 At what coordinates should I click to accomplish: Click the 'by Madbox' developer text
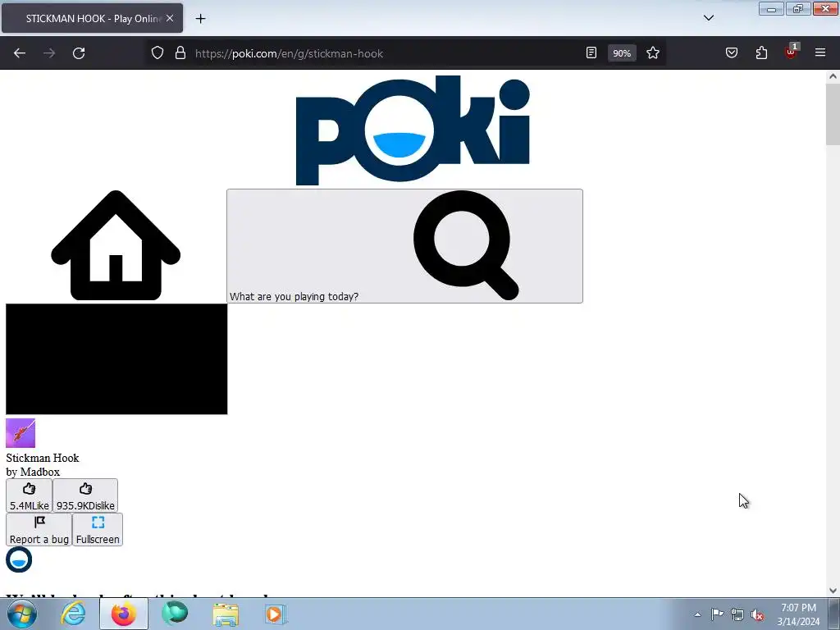tap(33, 472)
